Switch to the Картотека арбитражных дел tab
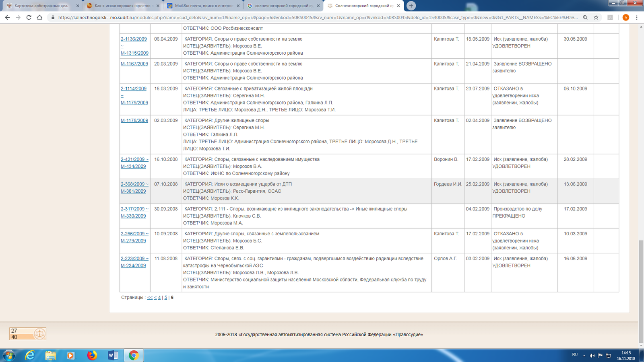The height and width of the screenshot is (362, 644). tap(41, 6)
